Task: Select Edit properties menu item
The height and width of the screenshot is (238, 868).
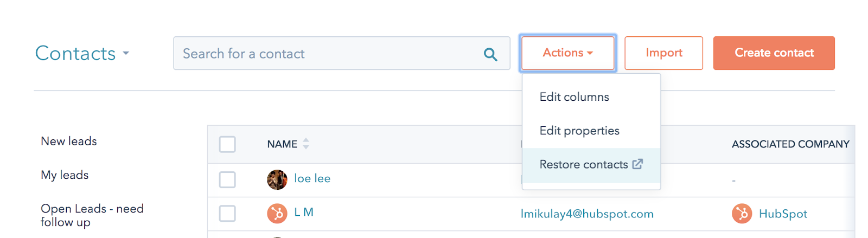Action: (x=579, y=131)
